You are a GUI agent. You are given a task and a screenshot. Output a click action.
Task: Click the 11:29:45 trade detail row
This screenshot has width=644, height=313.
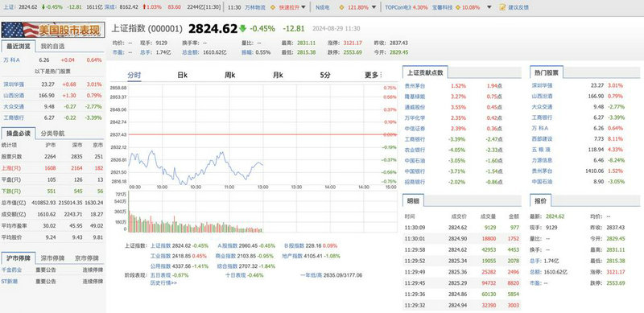point(462,283)
